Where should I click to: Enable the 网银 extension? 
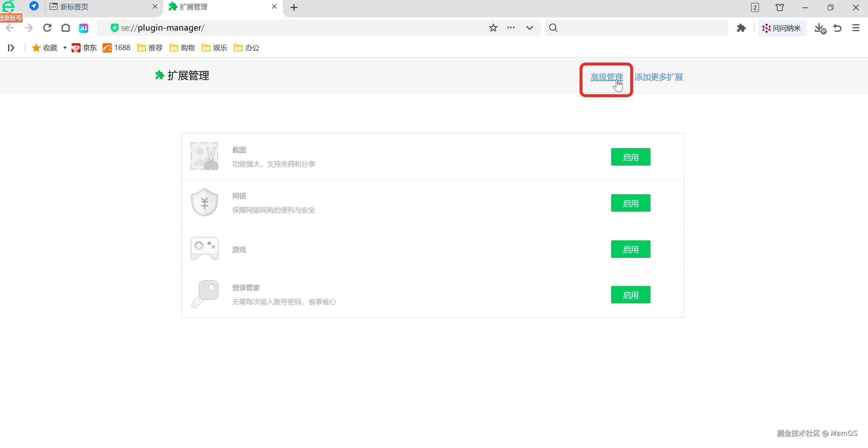click(631, 203)
